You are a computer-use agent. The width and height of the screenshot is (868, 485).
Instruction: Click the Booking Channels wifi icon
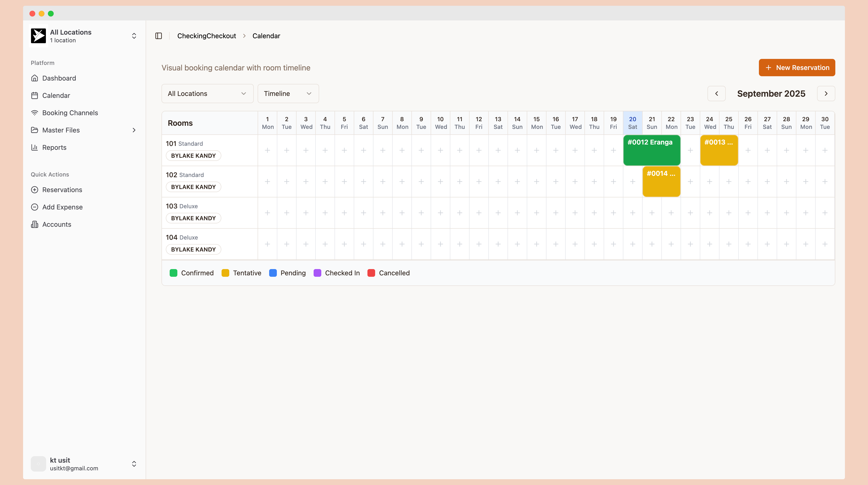34,113
